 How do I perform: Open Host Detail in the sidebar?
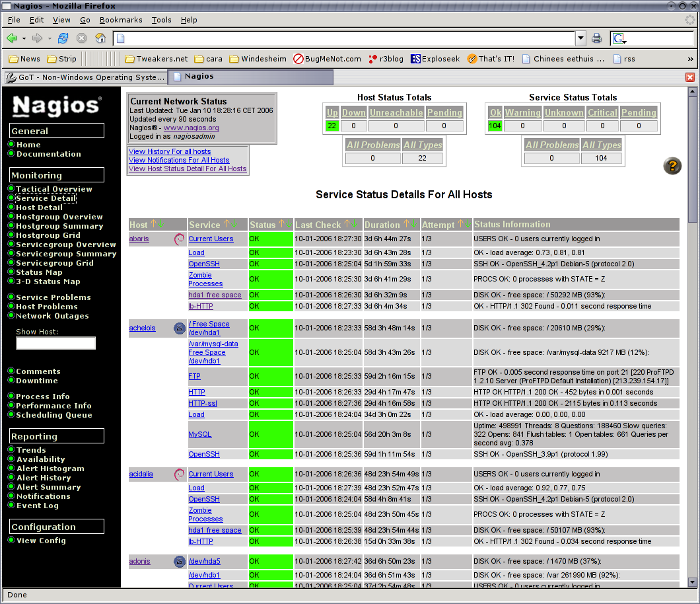(x=39, y=208)
